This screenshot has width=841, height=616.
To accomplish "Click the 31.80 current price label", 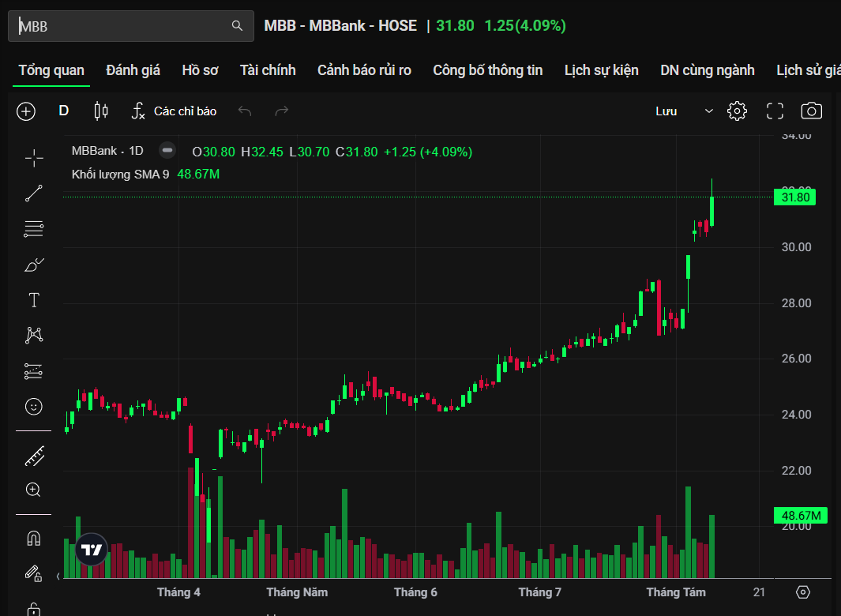I will click(x=795, y=197).
